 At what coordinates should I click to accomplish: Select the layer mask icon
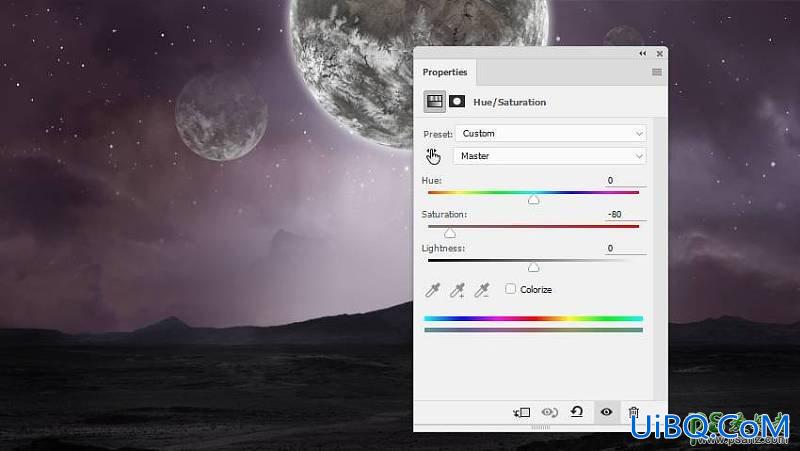pos(457,102)
